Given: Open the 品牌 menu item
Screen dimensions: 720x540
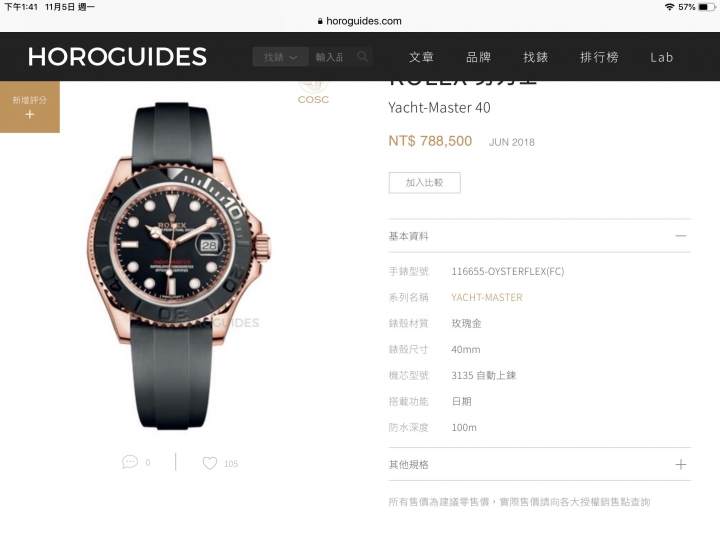Looking at the screenshot, I should (478, 57).
